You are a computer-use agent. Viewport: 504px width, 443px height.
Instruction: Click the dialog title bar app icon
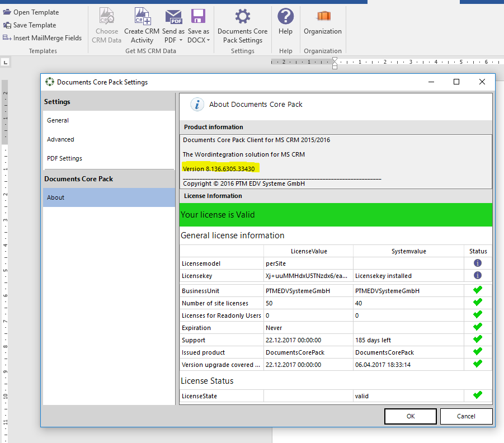click(49, 82)
